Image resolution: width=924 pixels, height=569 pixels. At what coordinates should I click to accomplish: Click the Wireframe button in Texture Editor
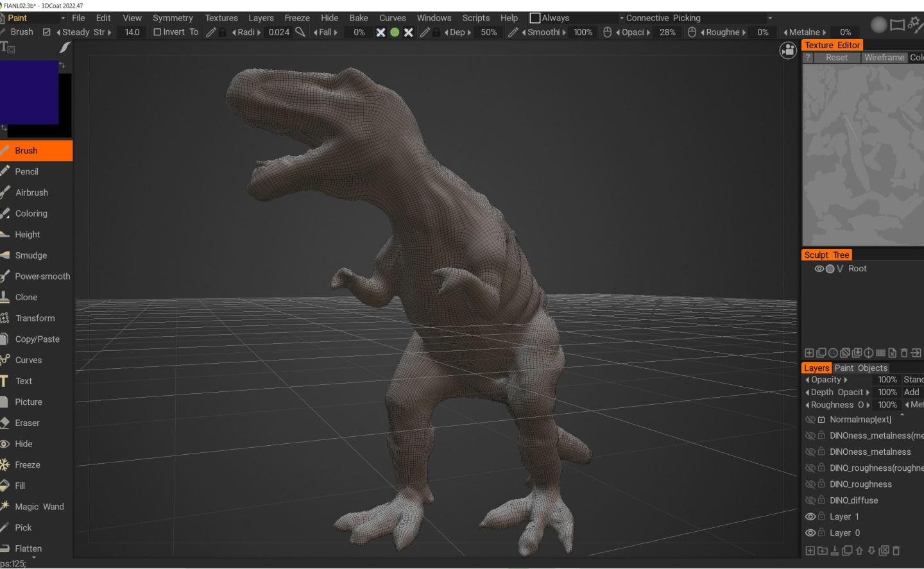click(884, 58)
